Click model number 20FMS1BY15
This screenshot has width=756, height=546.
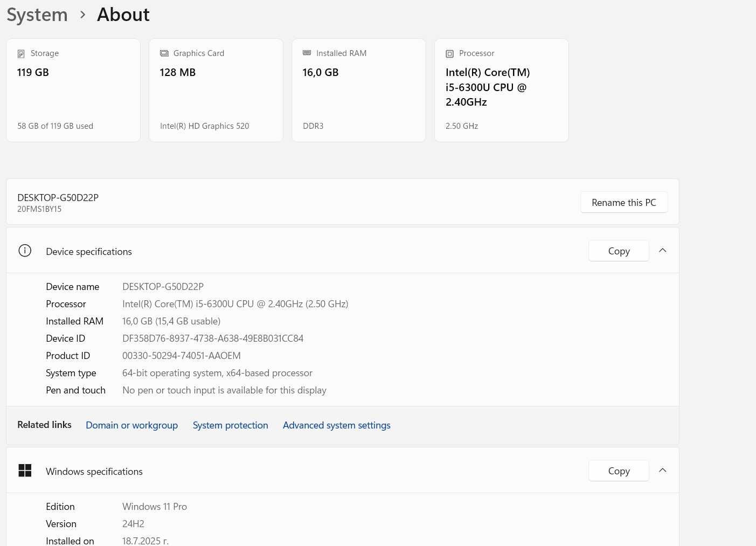[x=39, y=209]
